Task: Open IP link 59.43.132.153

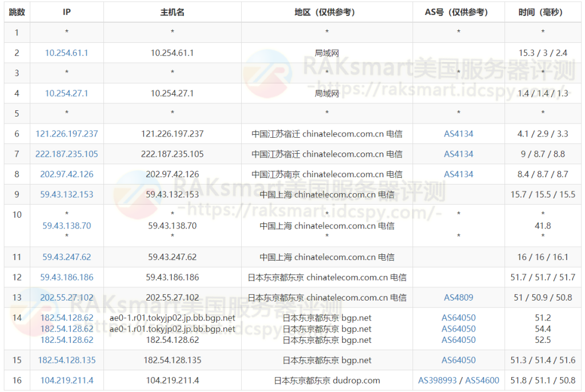Action: tap(66, 194)
